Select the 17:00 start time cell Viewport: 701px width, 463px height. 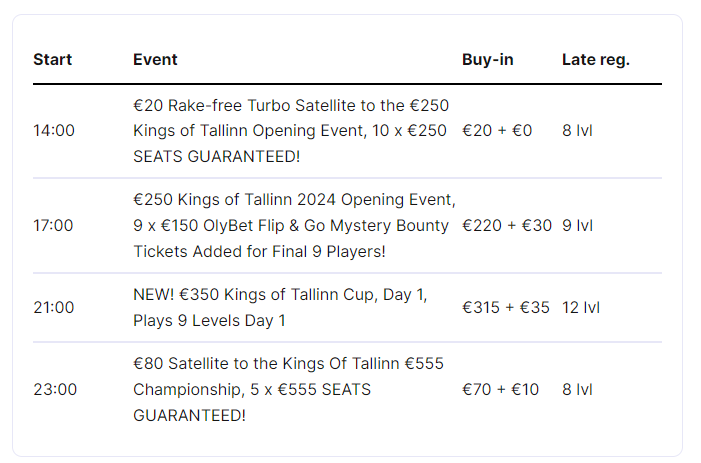[53, 226]
